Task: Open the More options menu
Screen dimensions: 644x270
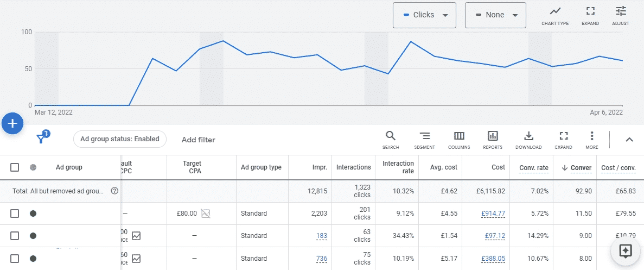Action: click(x=592, y=140)
